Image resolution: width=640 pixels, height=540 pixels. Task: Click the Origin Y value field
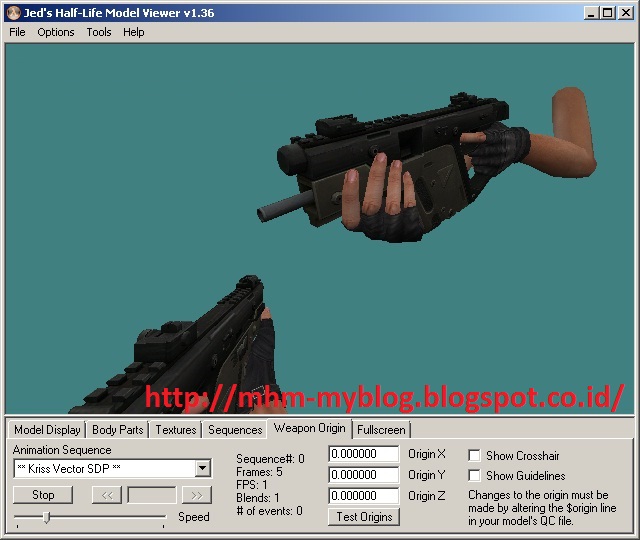(364, 475)
